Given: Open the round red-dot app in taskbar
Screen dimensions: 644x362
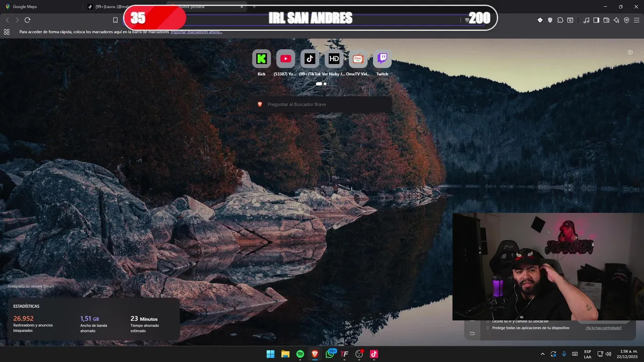Looking at the screenshot, I should click(359, 354).
